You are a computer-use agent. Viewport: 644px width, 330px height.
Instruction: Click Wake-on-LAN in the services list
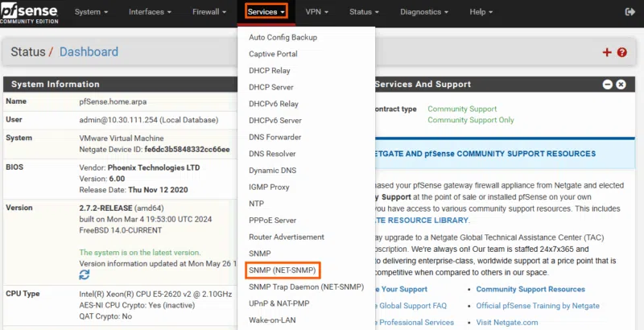click(x=275, y=320)
